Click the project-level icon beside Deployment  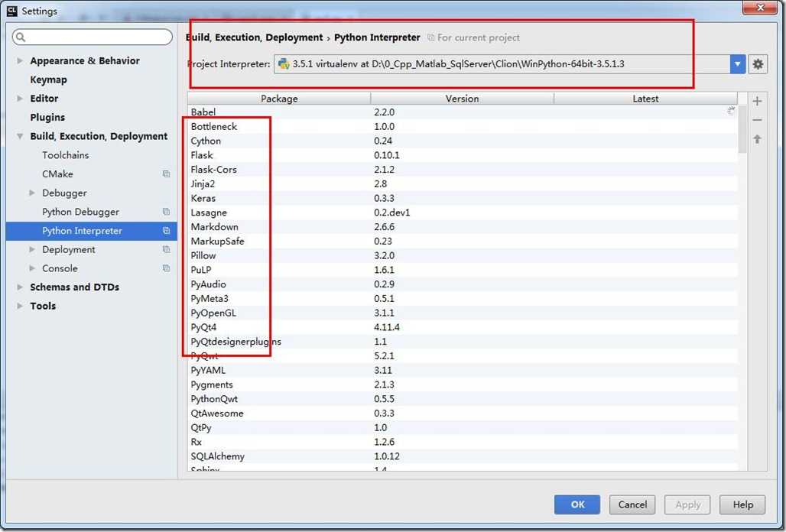[x=166, y=249]
